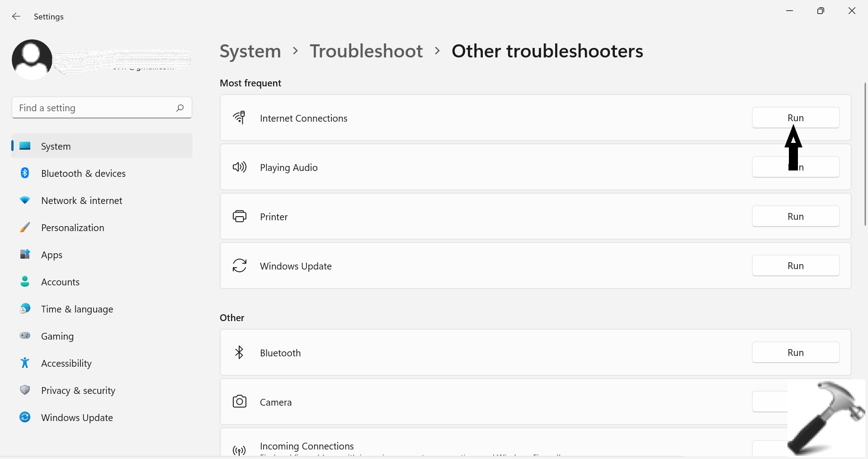Click the Bluetooth & devices sidebar icon

25,173
